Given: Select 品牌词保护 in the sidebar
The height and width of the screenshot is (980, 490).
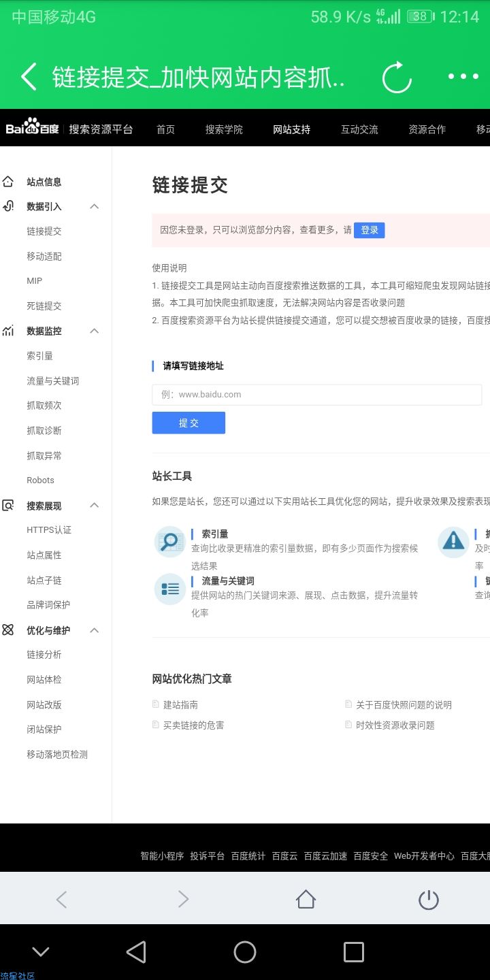Looking at the screenshot, I should (48, 605).
